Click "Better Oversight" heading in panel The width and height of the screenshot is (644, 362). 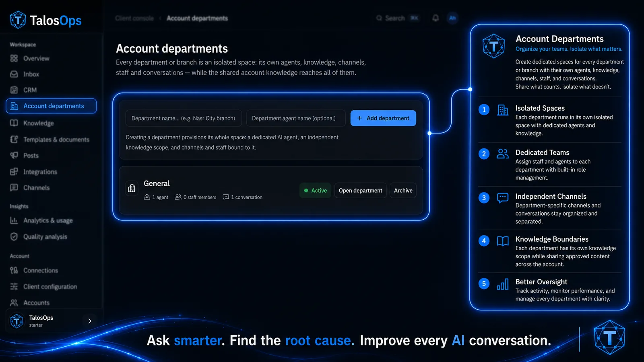pyautogui.click(x=541, y=282)
